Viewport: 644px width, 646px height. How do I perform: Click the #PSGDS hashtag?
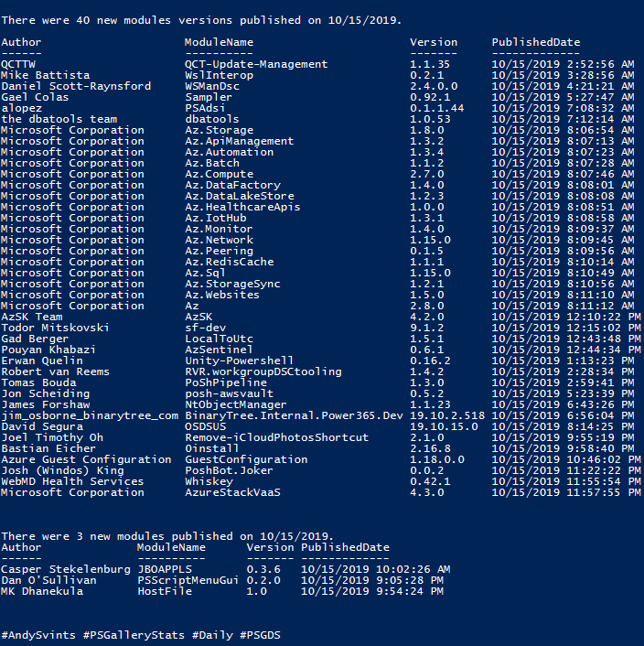[265, 634]
